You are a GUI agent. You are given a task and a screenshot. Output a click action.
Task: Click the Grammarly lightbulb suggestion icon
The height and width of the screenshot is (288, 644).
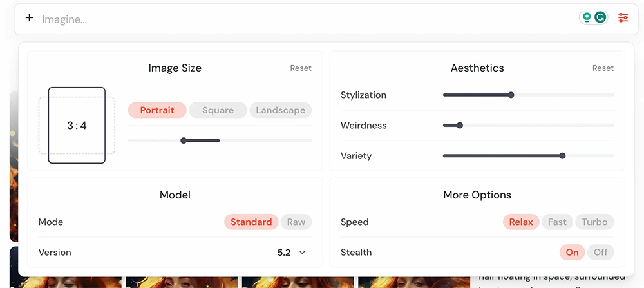click(x=587, y=18)
